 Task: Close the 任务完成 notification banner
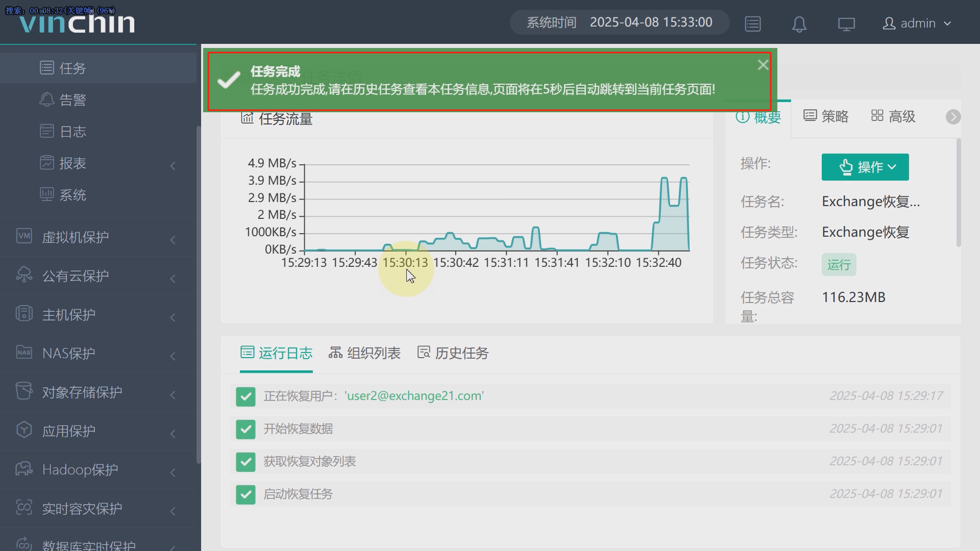point(763,65)
